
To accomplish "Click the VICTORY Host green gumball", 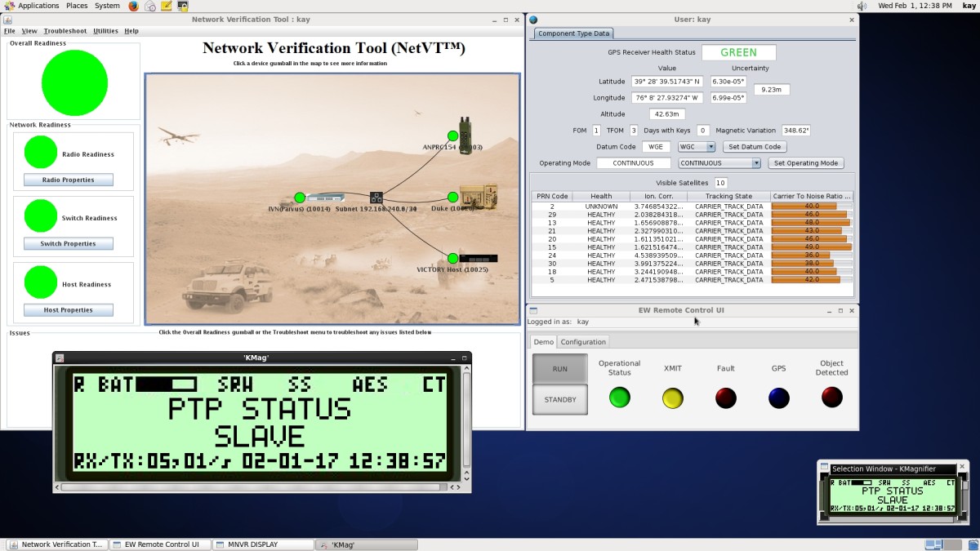I will [x=452, y=259].
